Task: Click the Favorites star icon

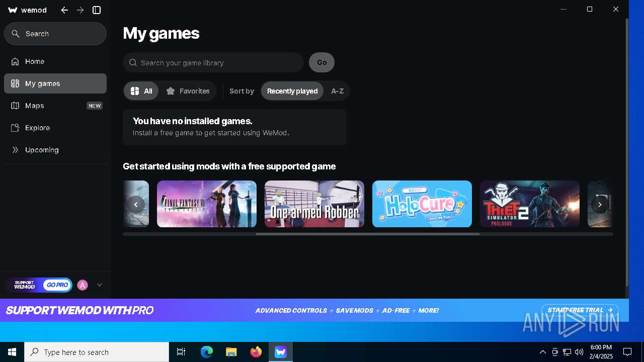Action: coord(171,91)
